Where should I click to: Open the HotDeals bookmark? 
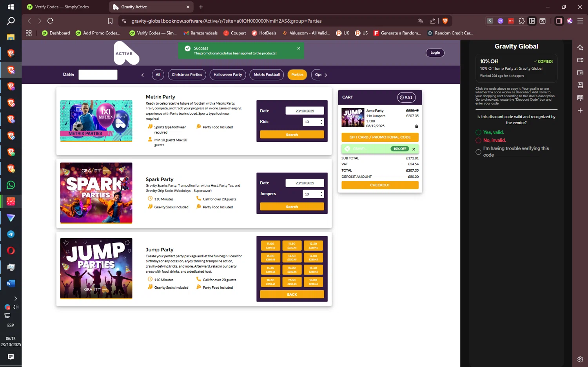point(264,33)
